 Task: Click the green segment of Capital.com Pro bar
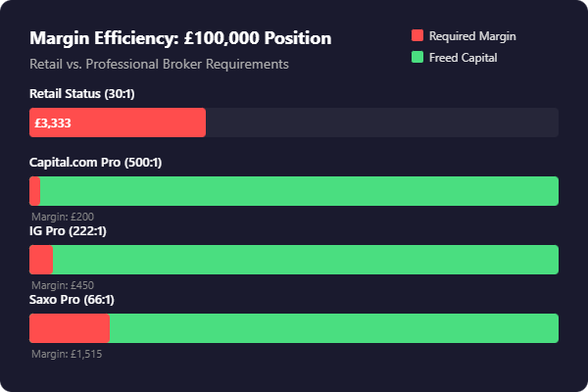click(299, 191)
